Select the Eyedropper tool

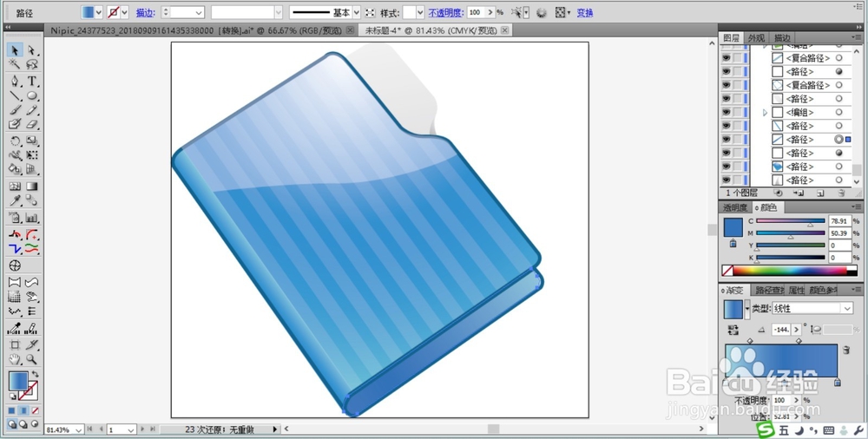pyautogui.click(x=15, y=201)
